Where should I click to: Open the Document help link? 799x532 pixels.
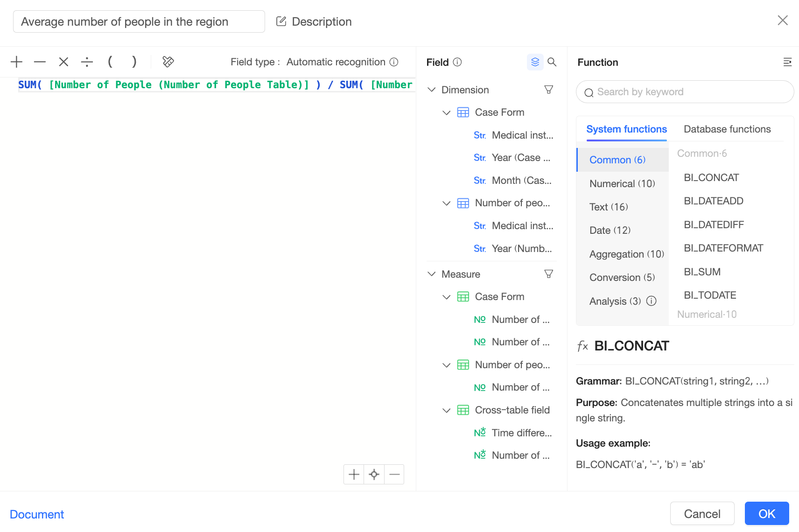[37, 514]
